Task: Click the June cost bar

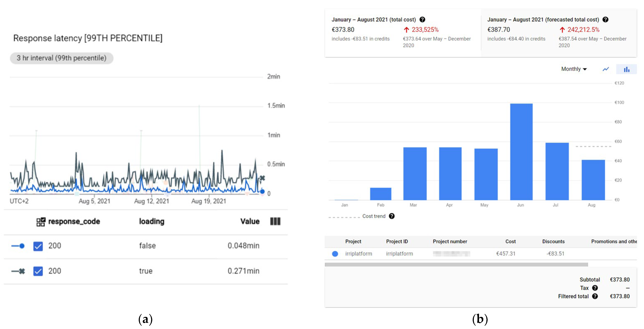Action: click(521, 152)
